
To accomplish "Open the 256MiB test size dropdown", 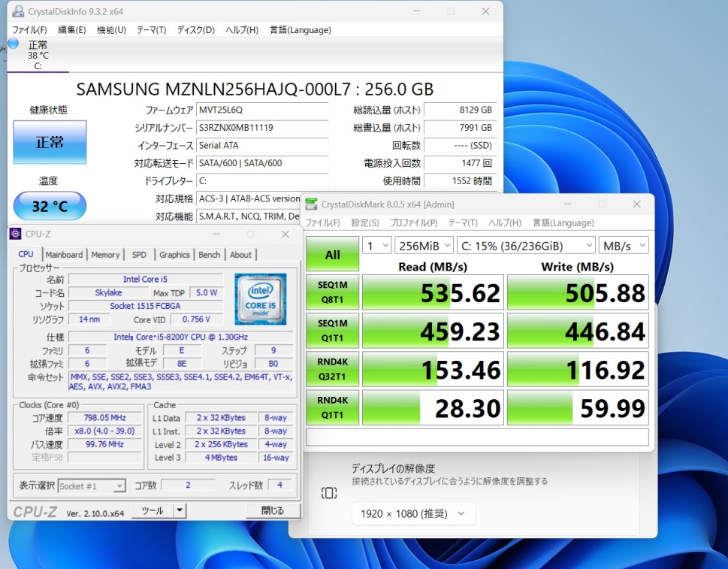I will [x=424, y=246].
